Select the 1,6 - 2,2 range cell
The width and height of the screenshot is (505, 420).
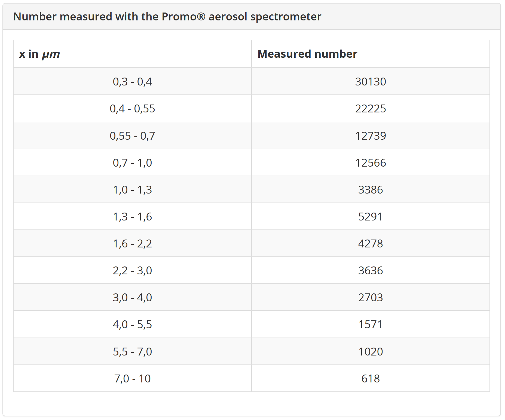[x=132, y=243]
